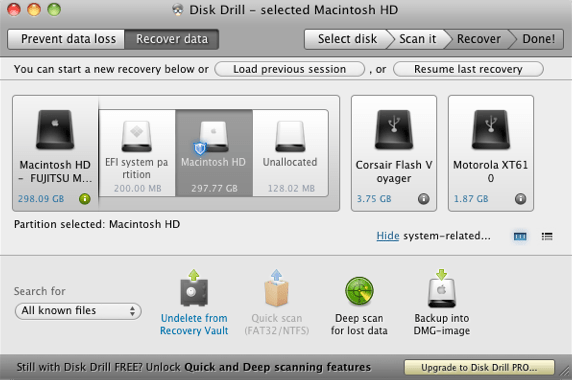Screen dimensions: 572x380
Task: Click the Resume last recovery button
Action: [468, 69]
